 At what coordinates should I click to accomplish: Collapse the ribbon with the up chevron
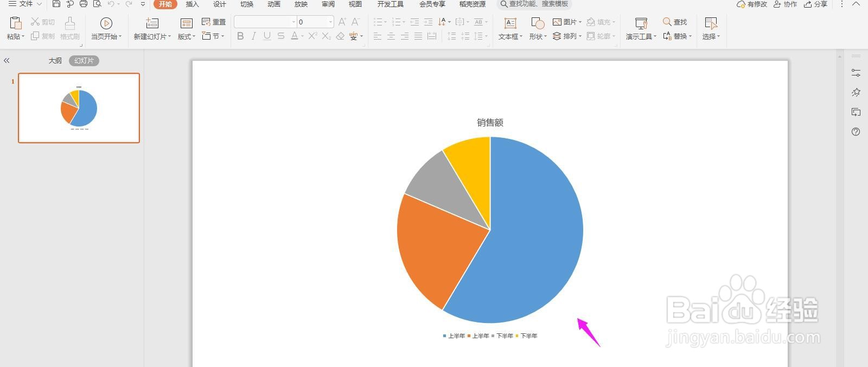point(857,4)
